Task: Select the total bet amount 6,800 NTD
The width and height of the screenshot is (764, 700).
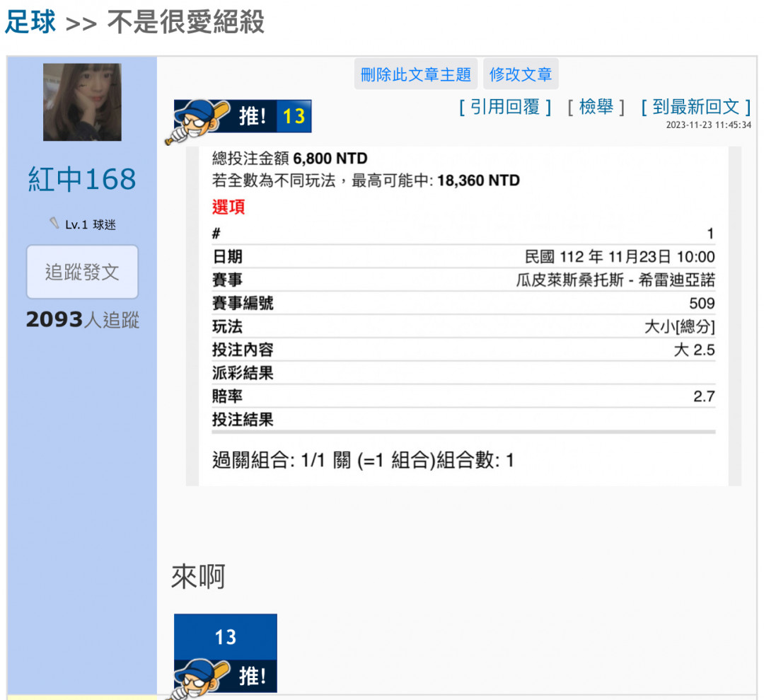Action: click(330, 159)
